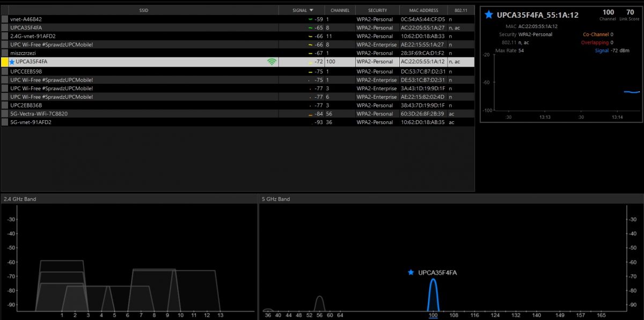The width and height of the screenshot is (644, 320).
Task: Click the blue star in the selected UPCA35F4FA row
Action: (12, 62)
